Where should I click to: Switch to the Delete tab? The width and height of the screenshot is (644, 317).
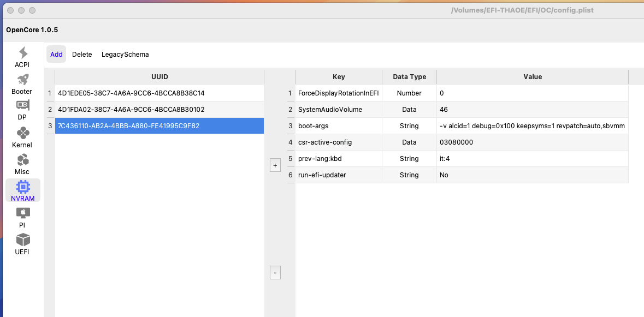(x=82, y=54)
